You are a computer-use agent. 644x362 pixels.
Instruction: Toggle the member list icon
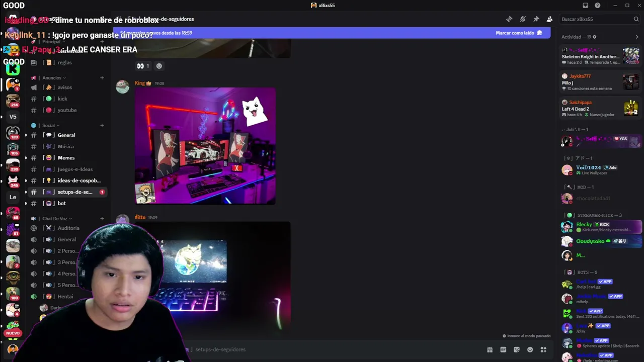click(549, 19)
